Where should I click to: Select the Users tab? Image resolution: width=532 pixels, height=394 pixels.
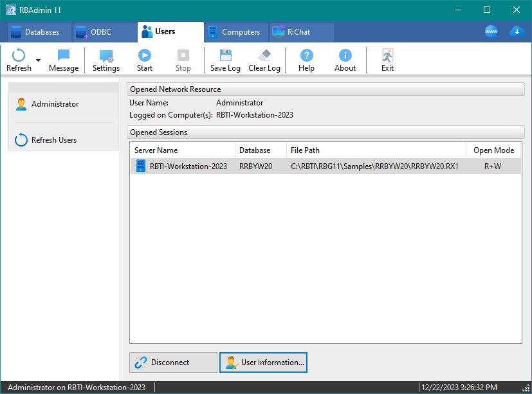tap(170, 32)
